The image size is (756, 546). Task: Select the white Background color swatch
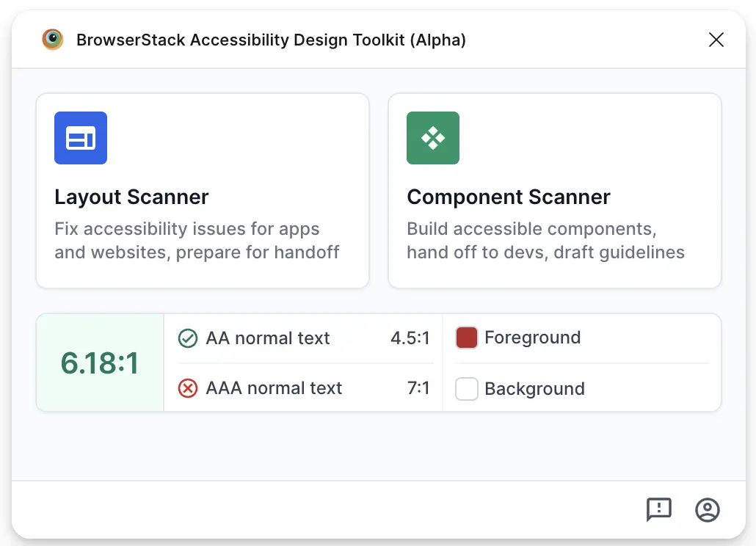[x=466, y=389]
